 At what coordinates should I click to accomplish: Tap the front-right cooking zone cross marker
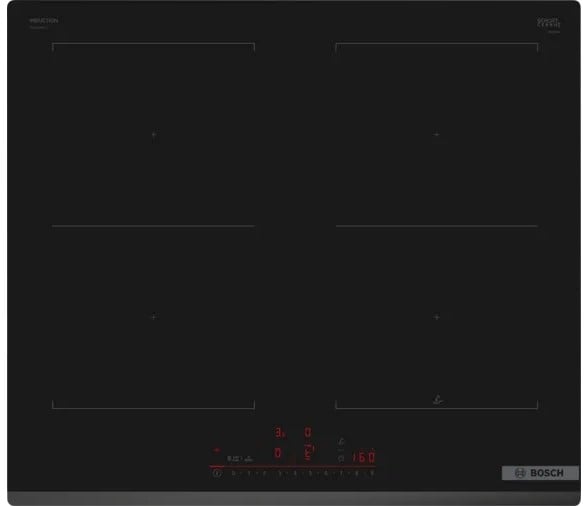436,317
